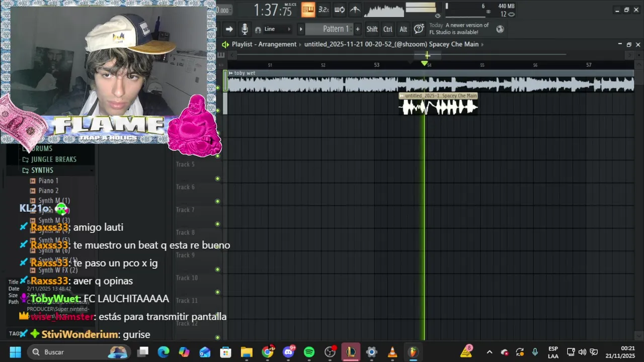
Task: Mute Track 5 with its green dot
Action: tap(217, 178)
